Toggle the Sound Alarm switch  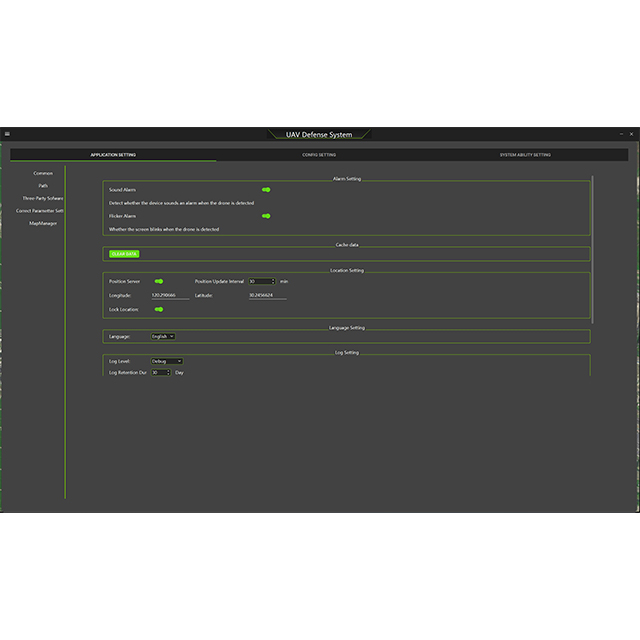(x=266, y=190)
